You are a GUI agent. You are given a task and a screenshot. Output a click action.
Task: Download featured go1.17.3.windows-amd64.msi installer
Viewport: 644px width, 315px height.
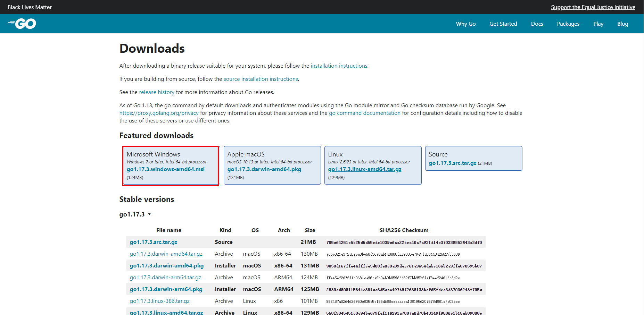tap(166, 169)
